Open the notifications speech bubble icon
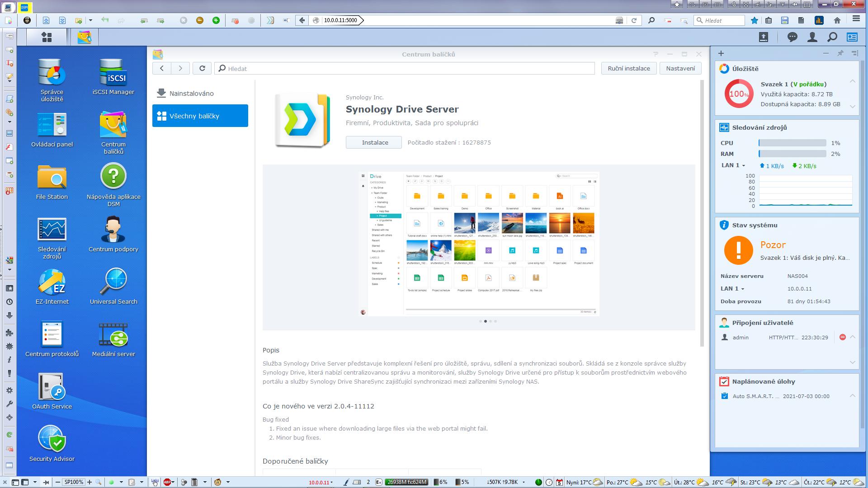The image size is (868, 488). [x=792, y=37]
